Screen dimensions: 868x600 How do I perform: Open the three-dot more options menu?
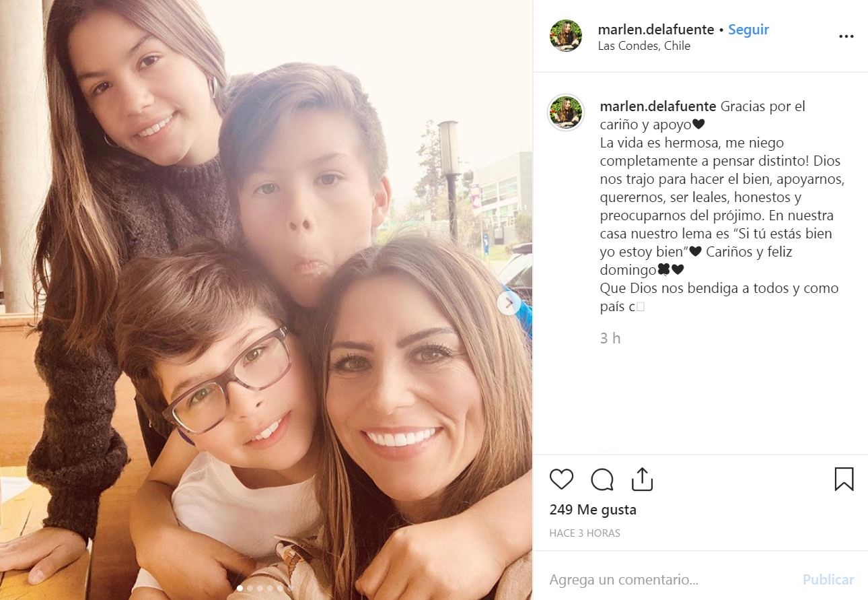(x=846, y=36)
